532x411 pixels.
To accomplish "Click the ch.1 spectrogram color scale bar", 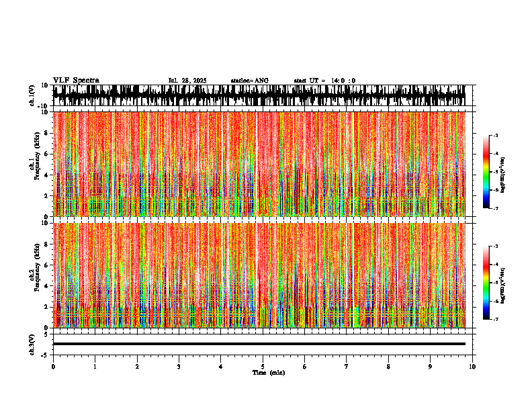I will [486, 172].
